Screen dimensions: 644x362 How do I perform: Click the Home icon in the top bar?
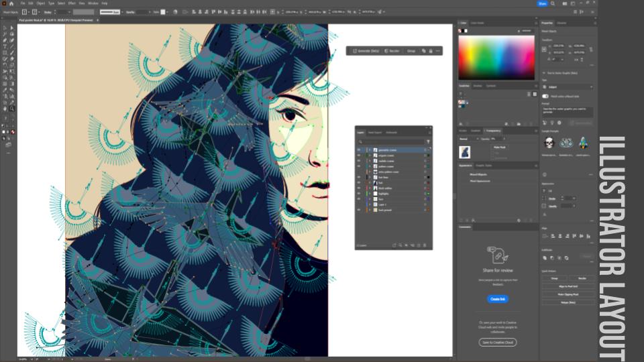[x=12, y=3]
